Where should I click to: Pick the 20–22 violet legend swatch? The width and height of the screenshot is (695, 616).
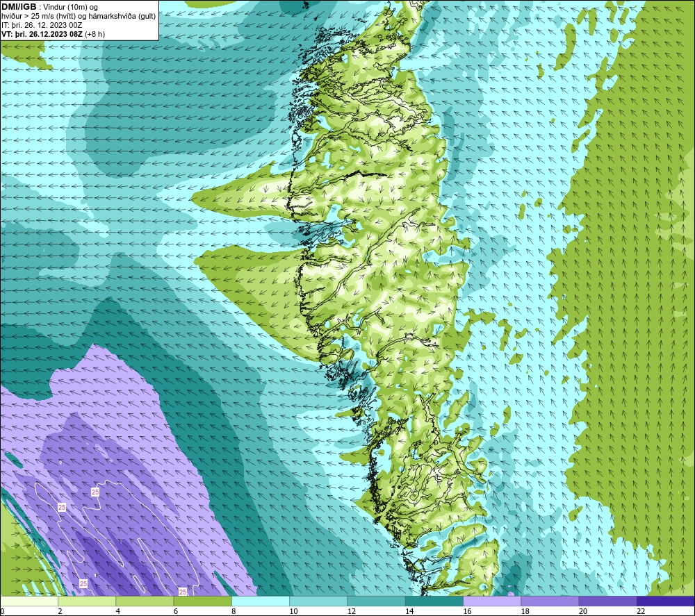click(607, 601)
